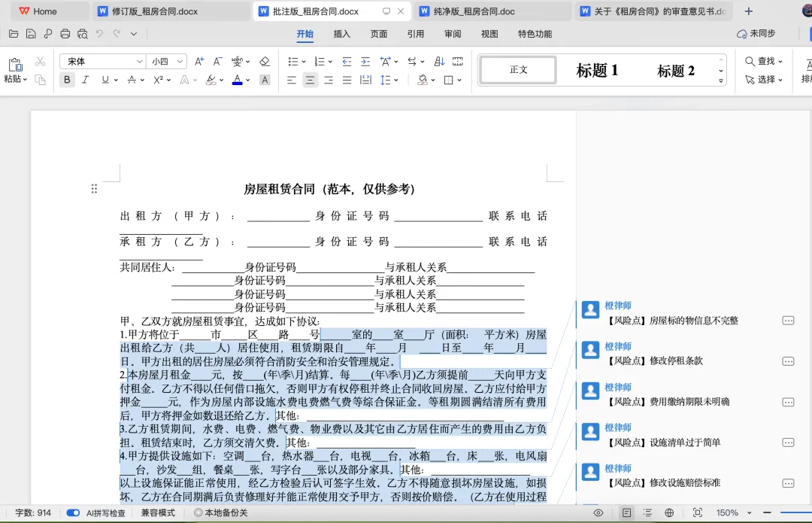Open the zoom level dropdown 150%
The width and height of the screenshot is (812, 523).
coord(750,512)
